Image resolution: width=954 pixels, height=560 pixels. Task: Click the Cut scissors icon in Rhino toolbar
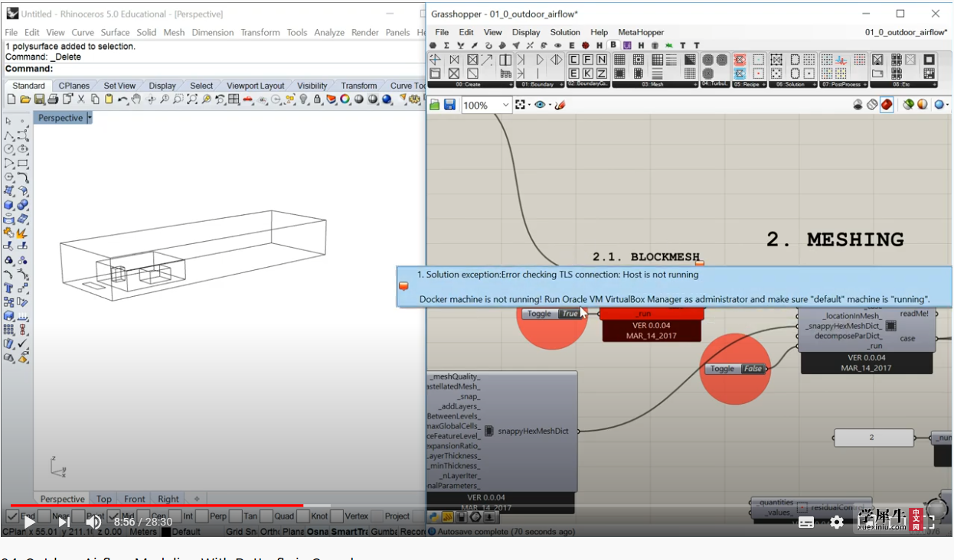(x=81, y=99)
